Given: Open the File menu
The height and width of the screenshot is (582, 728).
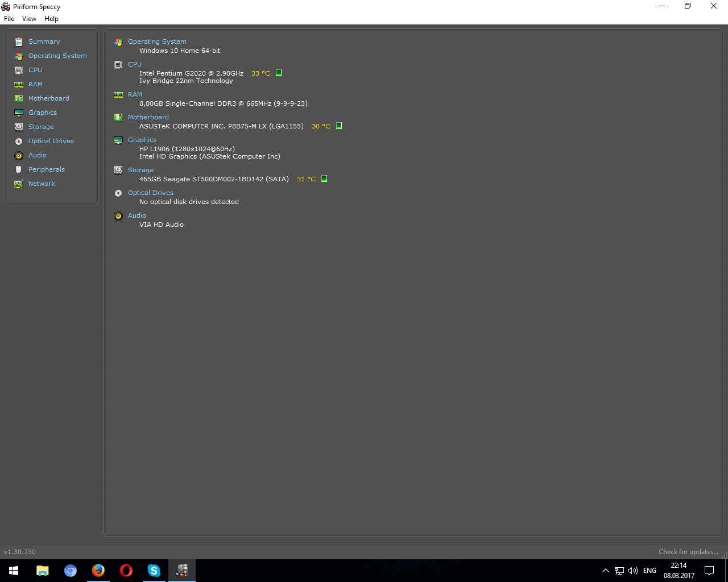Looking at the screenshot, I should pyautogui.click(x=9, y=19).
